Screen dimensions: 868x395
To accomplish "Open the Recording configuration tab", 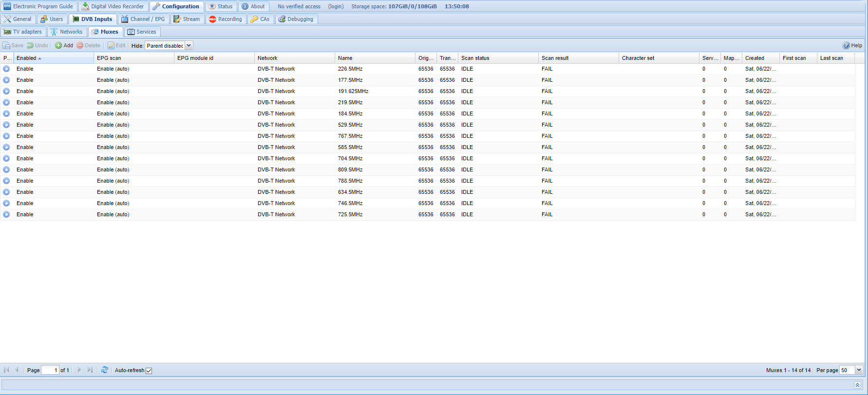I will (225, 19).
